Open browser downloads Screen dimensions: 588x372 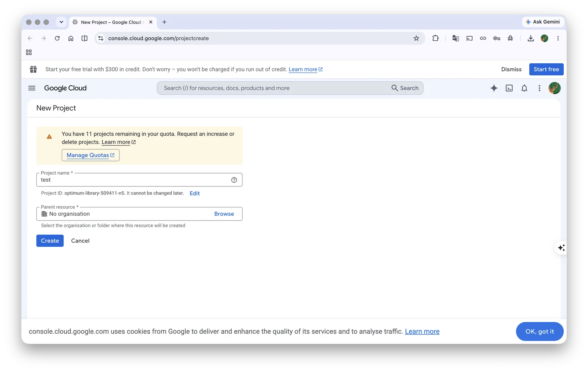(x=531, y=38)
